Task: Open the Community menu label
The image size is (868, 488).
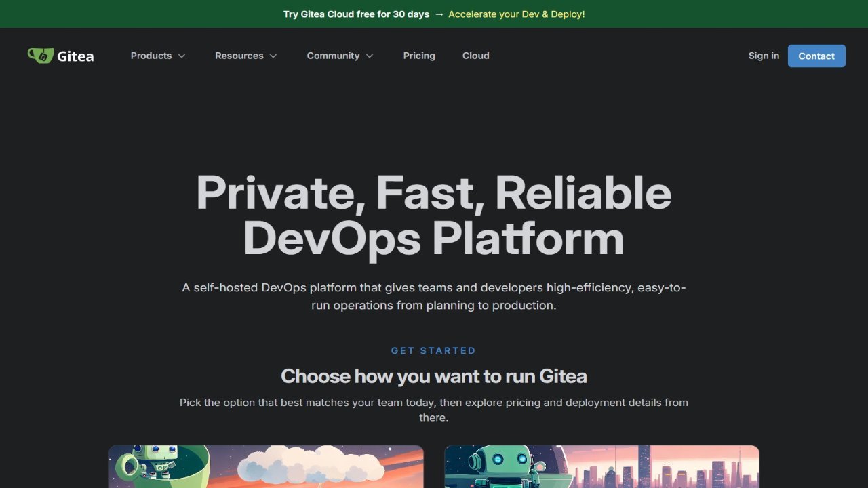Action: (x=333, y=56)
